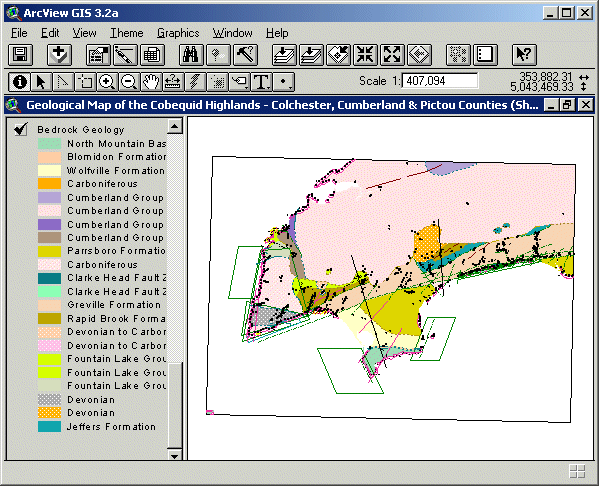Open the Edit menu
Screen dimensions: 599x486
tap(50, 33)
